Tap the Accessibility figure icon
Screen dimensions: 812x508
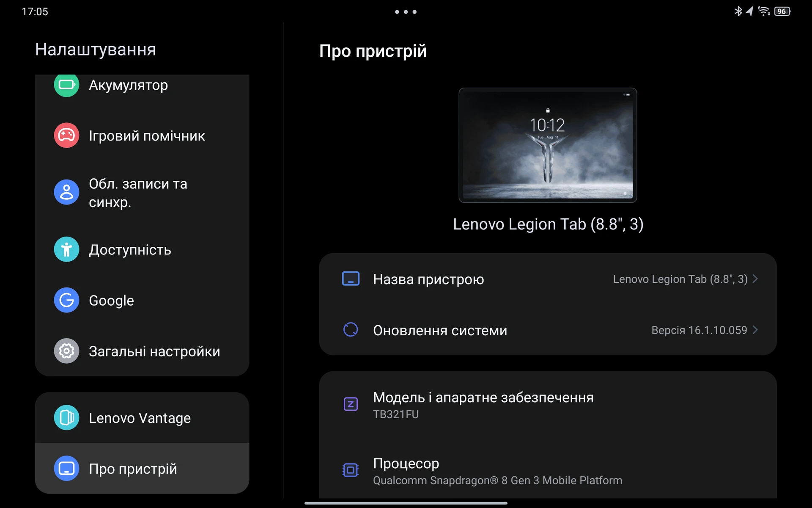coord(66,249)
